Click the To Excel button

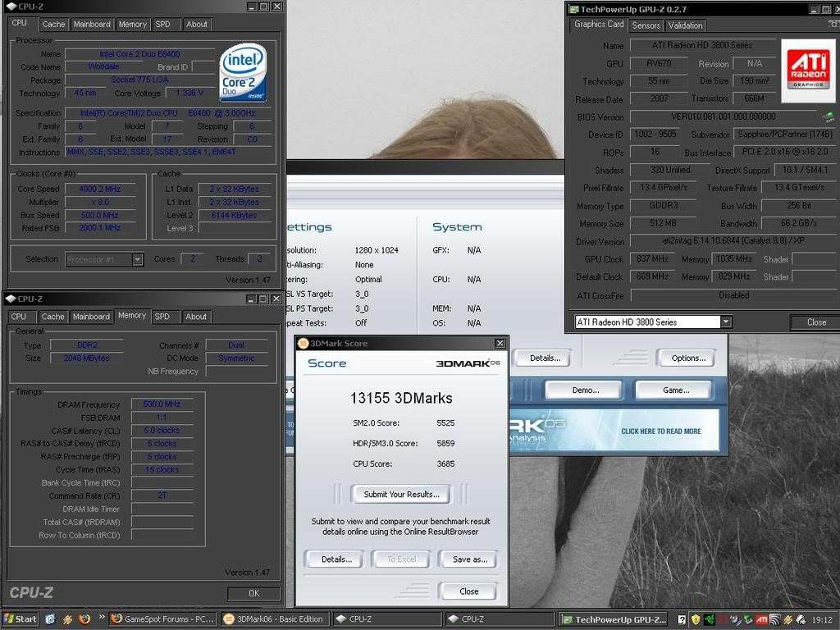point(401,559)
